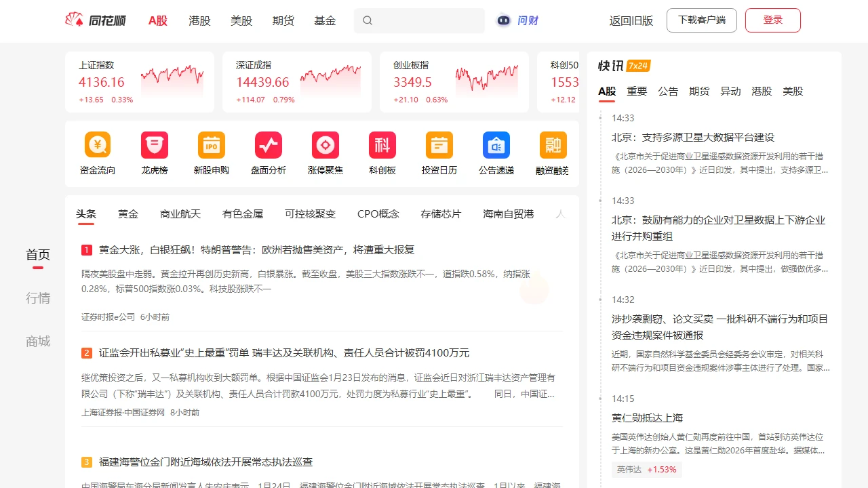868x488 pixels.
Task: Select the 重要 tab in 快讯 panel
Action: click(x=637, y=91)
